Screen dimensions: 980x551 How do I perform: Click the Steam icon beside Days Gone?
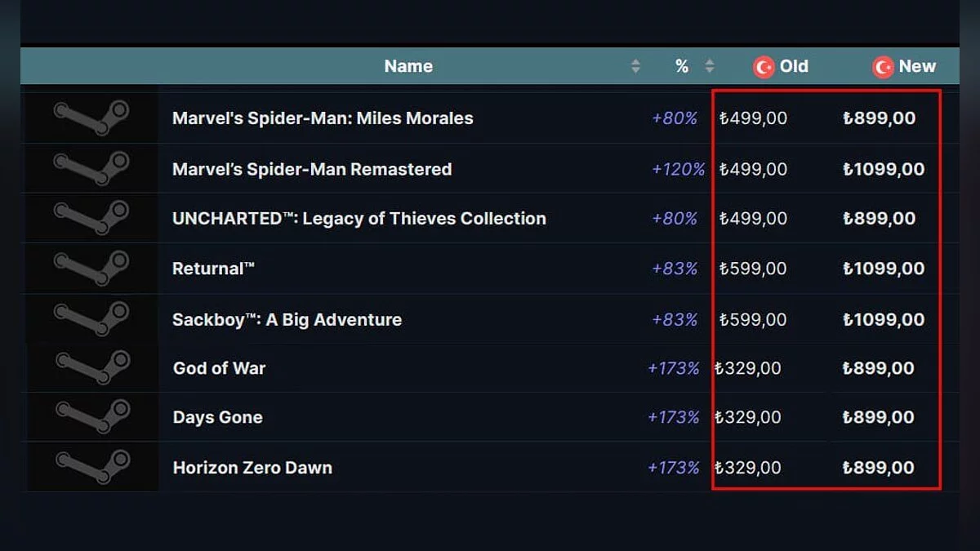91,417
